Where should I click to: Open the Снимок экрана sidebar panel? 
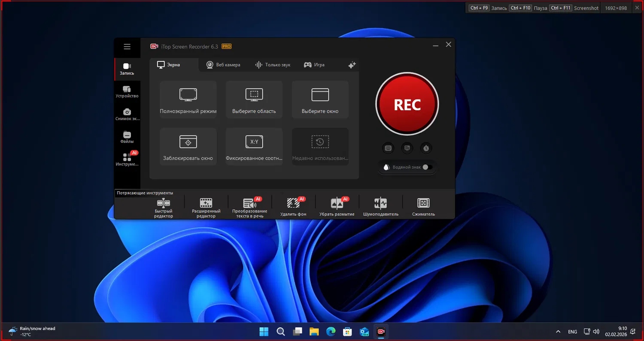tap(127, 114)
